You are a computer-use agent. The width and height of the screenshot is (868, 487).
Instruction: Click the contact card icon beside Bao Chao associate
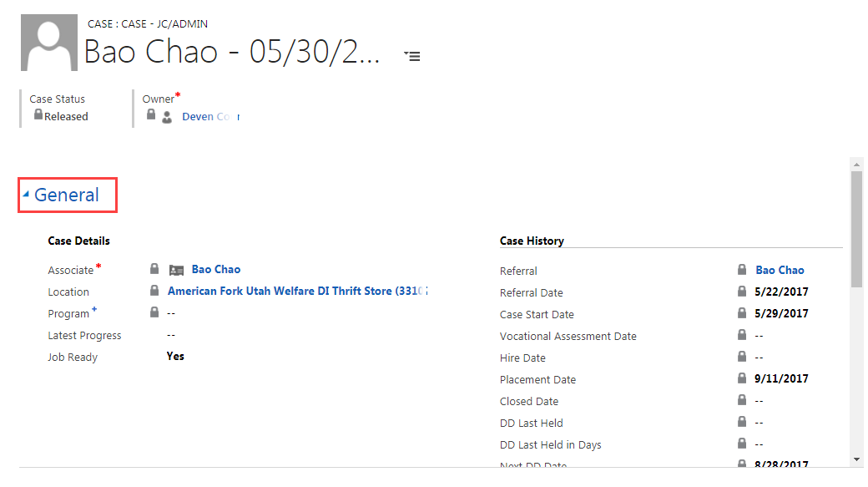tap(177, 271)
